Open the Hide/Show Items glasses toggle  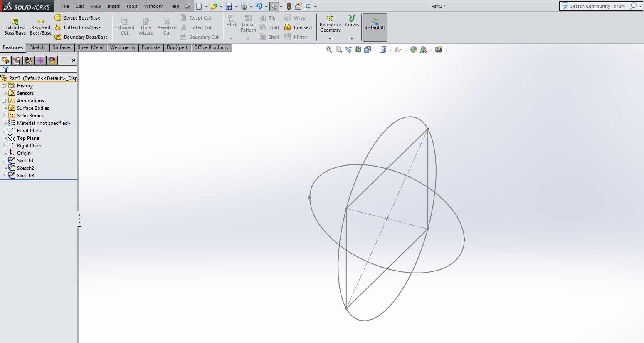click(x=398, y=50)
